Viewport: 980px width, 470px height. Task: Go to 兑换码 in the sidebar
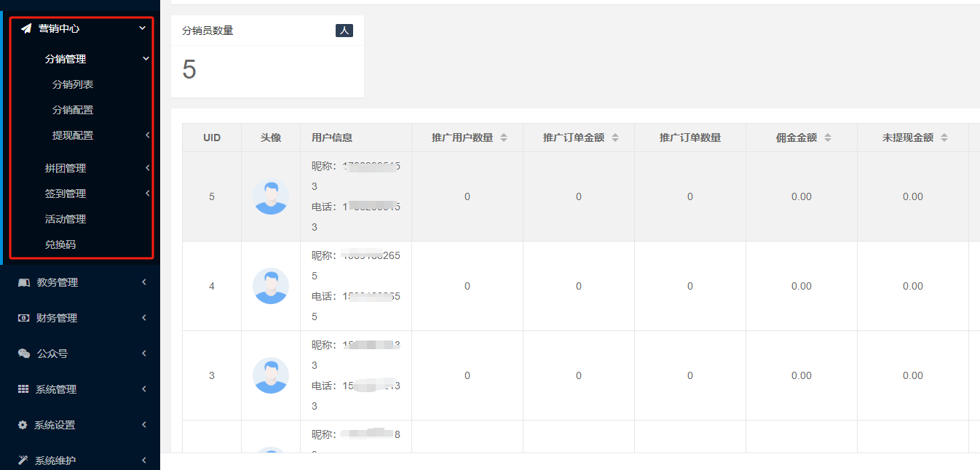[60, 244]
